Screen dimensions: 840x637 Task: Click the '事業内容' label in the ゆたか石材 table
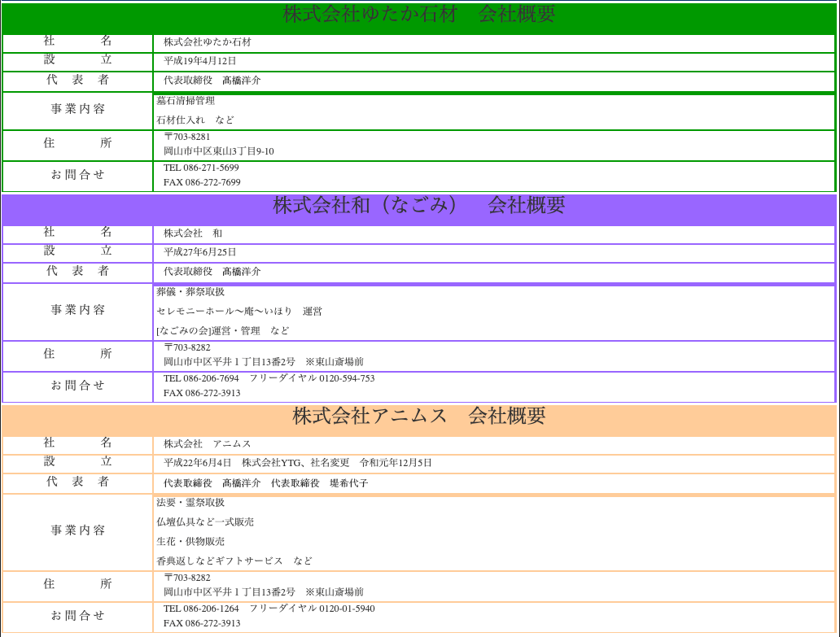(x=77, y=109)
